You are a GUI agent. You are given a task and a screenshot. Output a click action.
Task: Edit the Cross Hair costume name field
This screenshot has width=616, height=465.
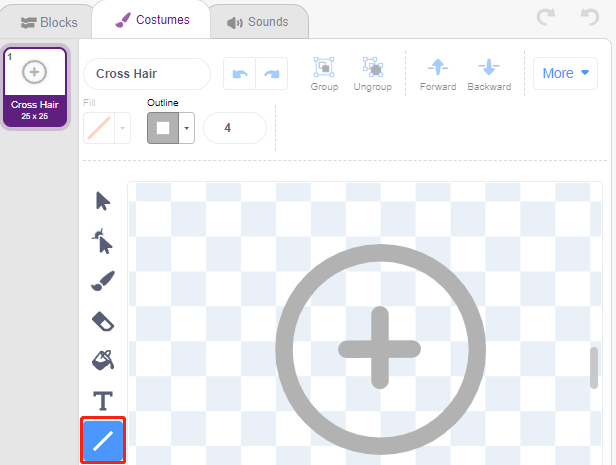[x=147, y=74]
